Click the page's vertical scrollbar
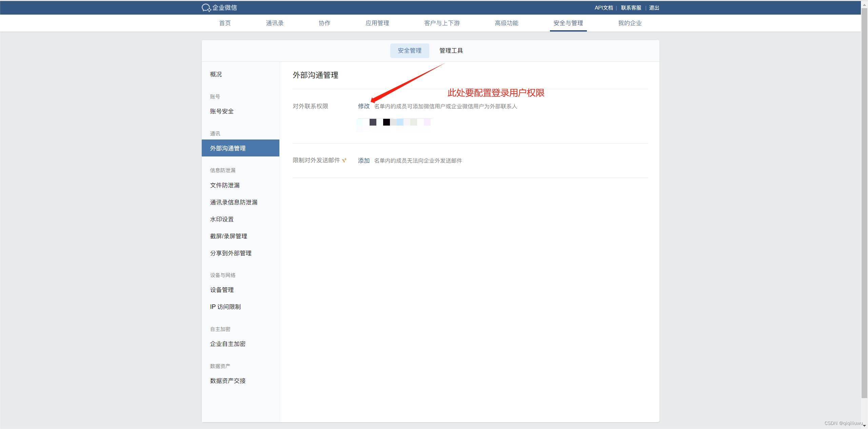868x429 pixels. pyautogui.click(x=864, y=204)
